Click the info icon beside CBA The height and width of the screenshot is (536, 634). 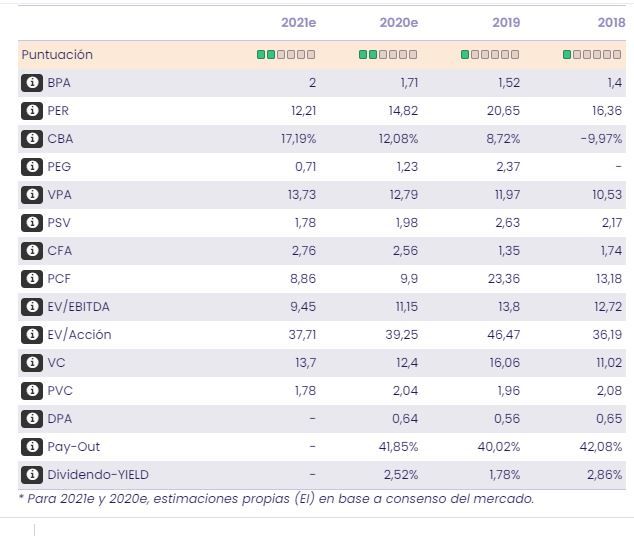coord(32,139)
